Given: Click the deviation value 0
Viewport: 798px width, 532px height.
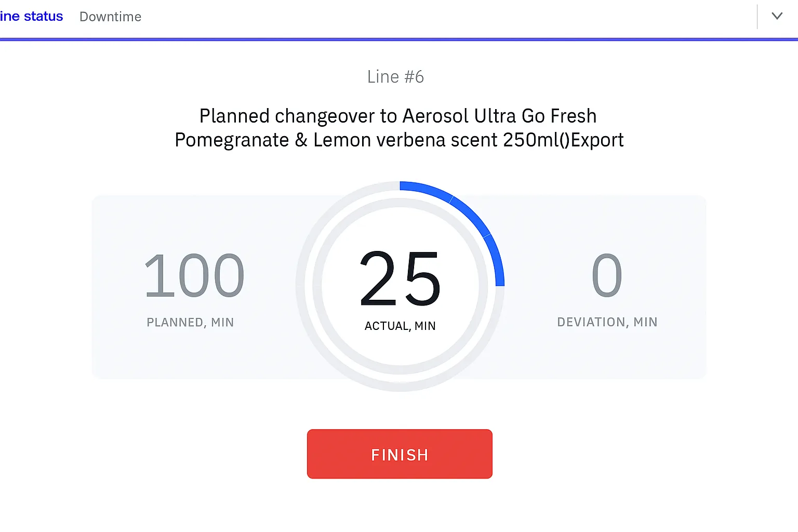Looking at the screenshot, I should 607,275.
